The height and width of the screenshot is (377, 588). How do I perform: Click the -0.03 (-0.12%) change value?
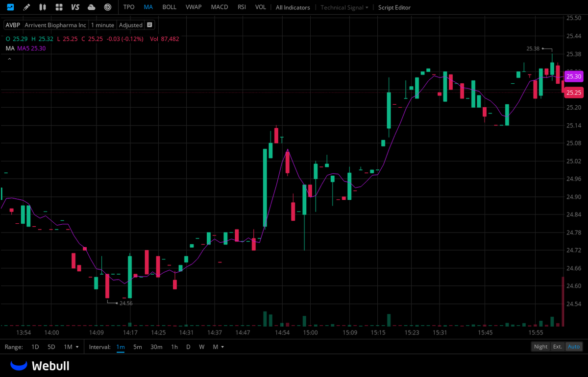pos(125,38)
